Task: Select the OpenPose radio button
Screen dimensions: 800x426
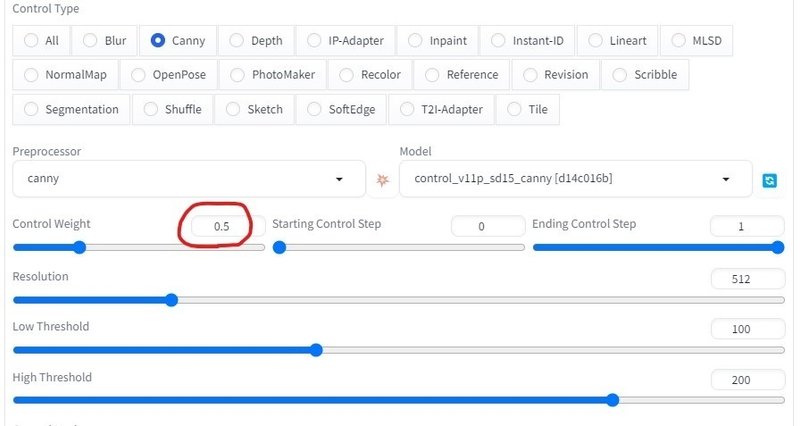Action: click(166, 75)
